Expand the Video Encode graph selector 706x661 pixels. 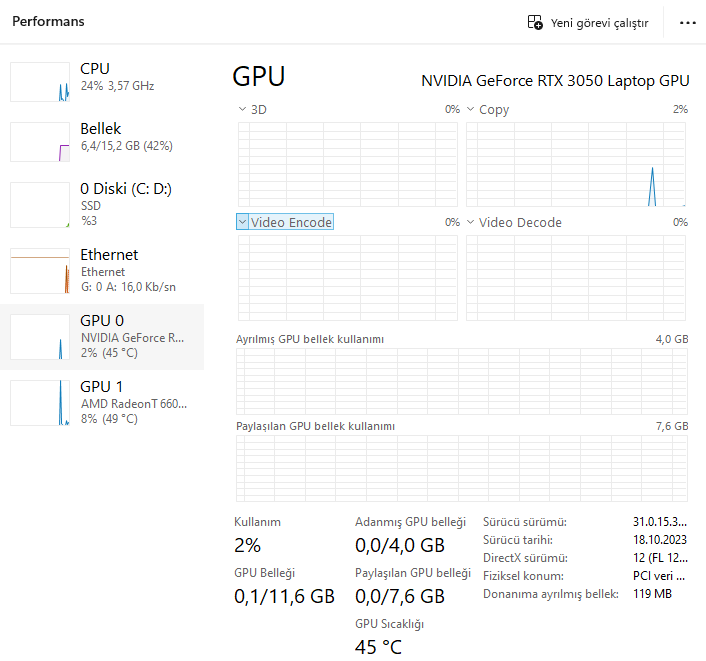(x=243, y=222)
